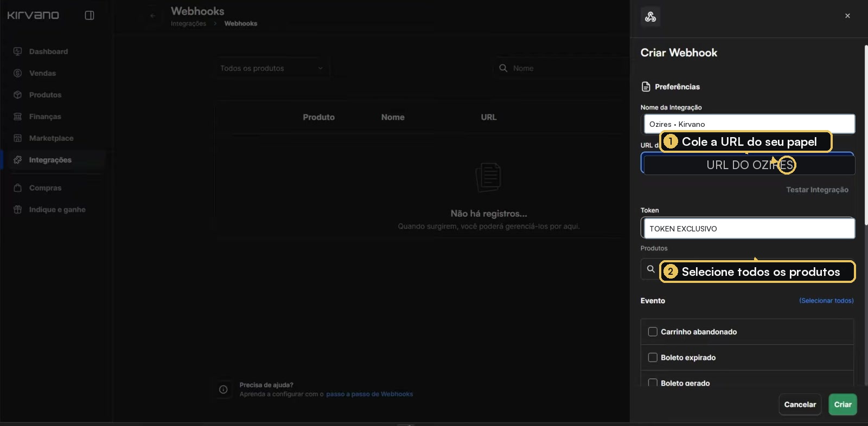The image size is (868, 426).
Task: Click the back arrow beside Webhooks title
Action: [153, 16]
